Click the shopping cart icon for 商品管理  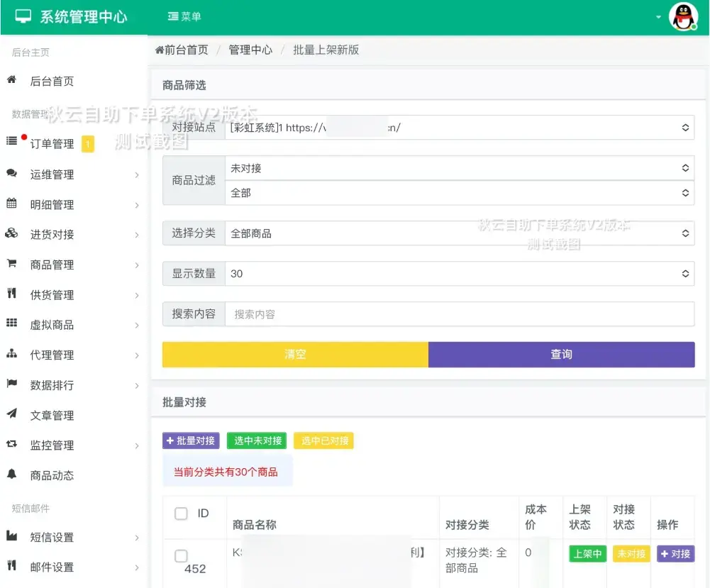pyautogui.click(x=11, y=264)
